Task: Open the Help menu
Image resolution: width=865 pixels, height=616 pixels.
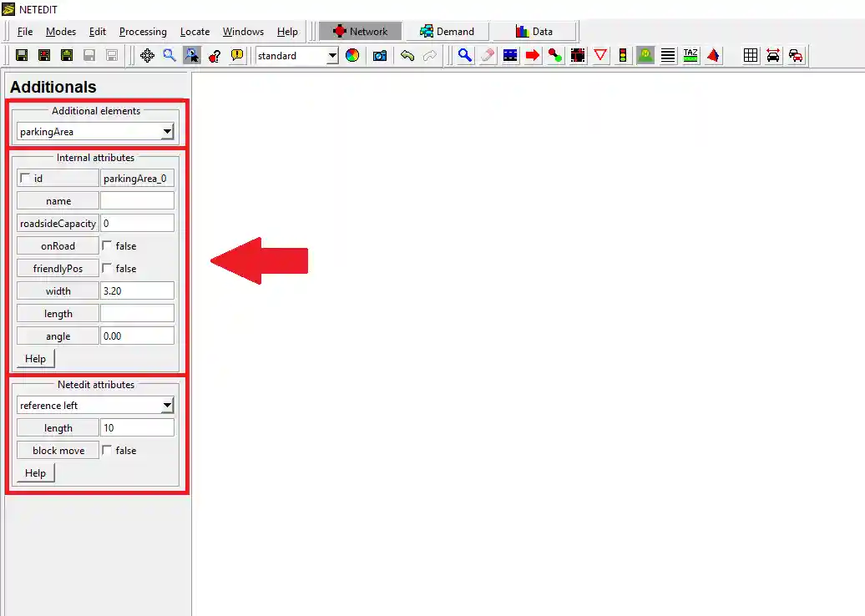Action: coord(287,32)
